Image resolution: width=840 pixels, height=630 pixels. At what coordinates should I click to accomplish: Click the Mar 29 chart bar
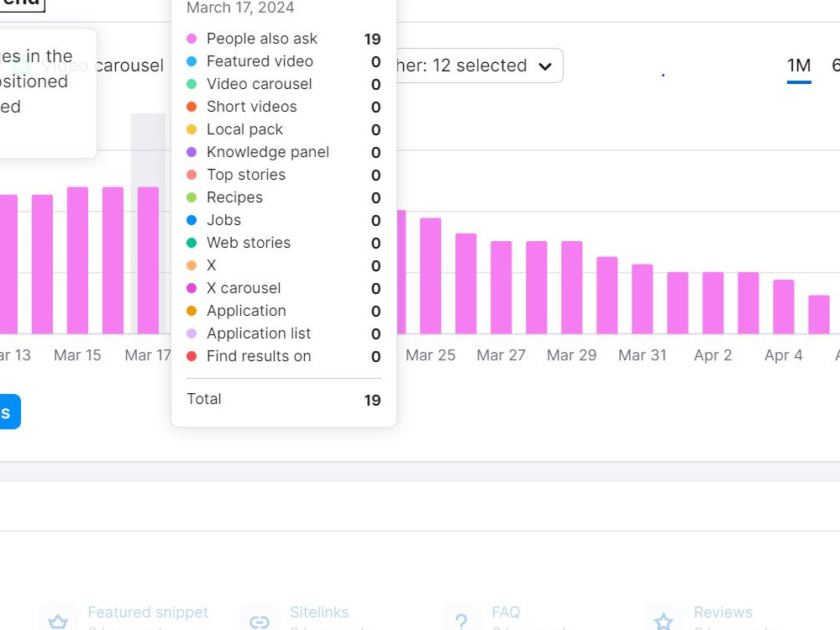coord(571,287)
